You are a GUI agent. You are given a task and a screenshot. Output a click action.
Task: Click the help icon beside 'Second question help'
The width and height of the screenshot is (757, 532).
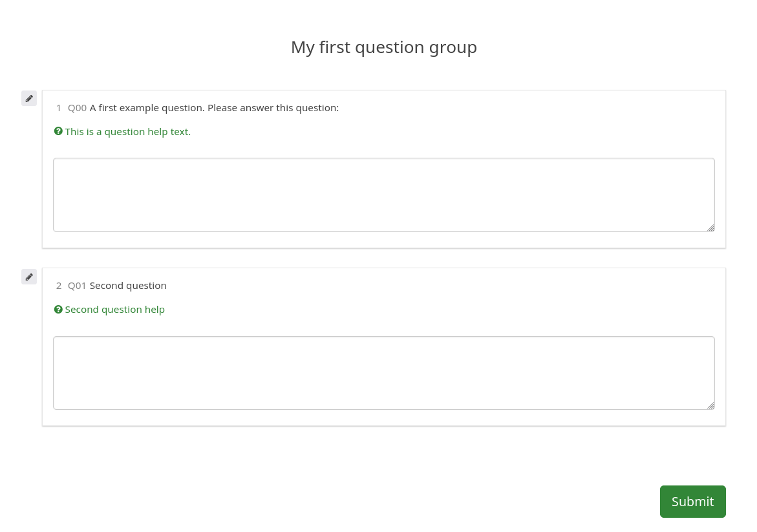[58, 310]
